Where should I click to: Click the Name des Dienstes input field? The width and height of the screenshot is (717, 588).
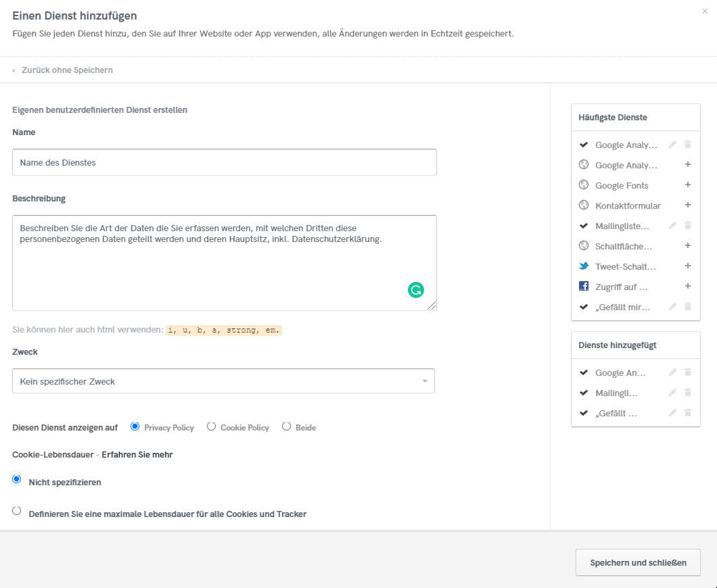(224, 162)
